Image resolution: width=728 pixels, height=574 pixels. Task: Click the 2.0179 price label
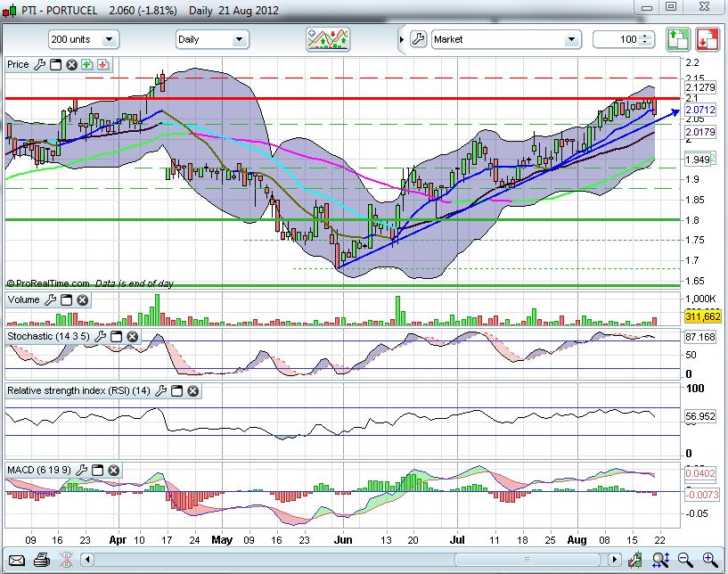tap(700, 132)
